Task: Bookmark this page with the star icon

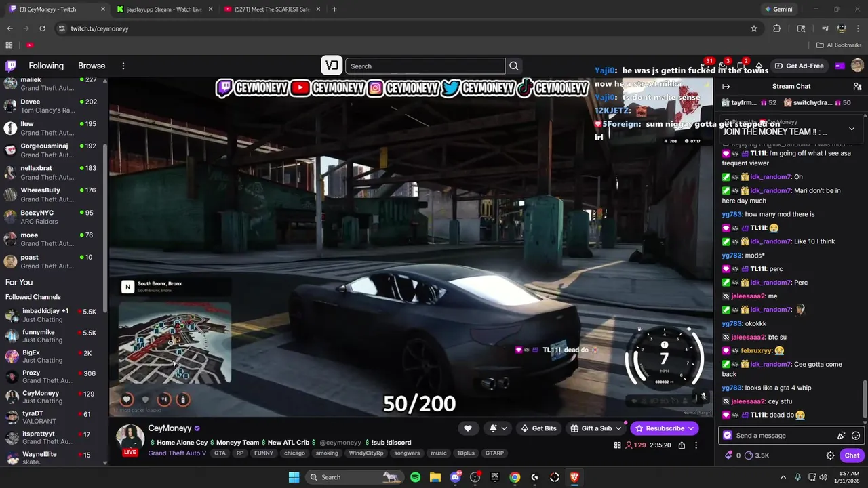Action: coord(754,28)
